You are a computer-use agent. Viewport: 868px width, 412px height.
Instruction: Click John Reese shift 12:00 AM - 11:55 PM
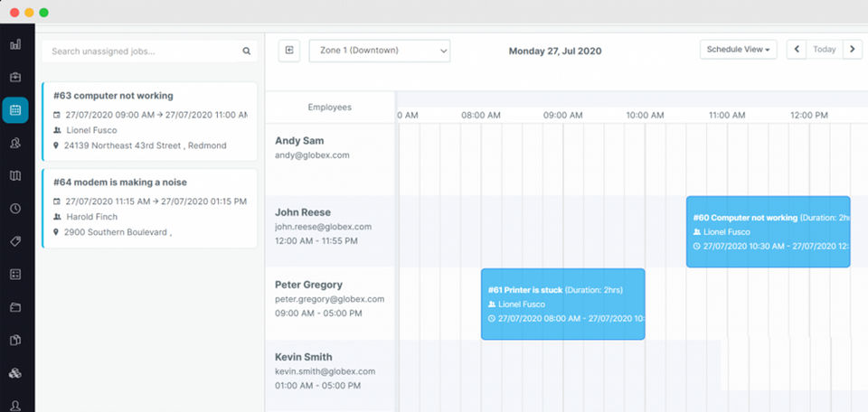pyautogui.click(x=316, y=241)
